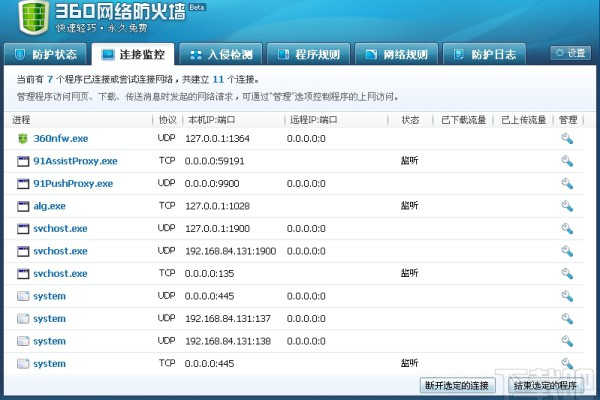Open manage icon for svchost.exe 127.0.0.1:1900

pos(567,229)
